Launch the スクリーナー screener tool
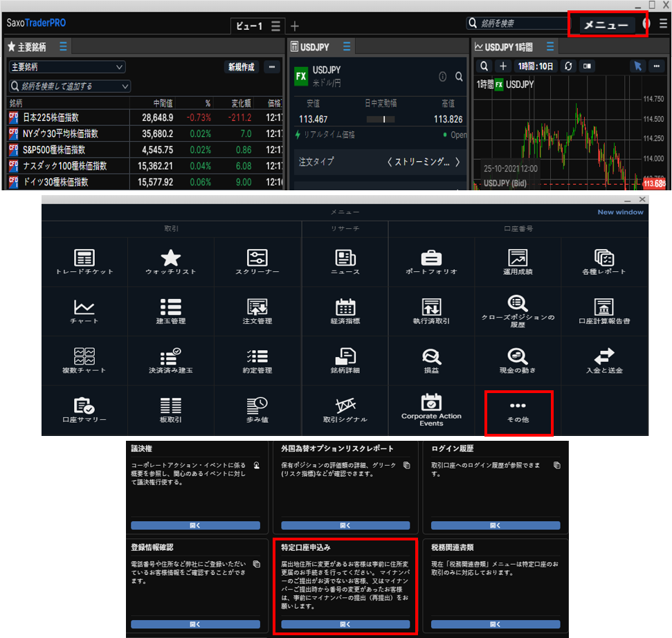 tap(257, 262)
